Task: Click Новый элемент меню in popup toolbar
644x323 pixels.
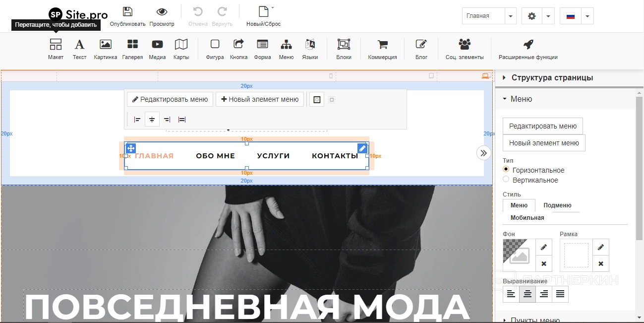Action: point(260,99)
